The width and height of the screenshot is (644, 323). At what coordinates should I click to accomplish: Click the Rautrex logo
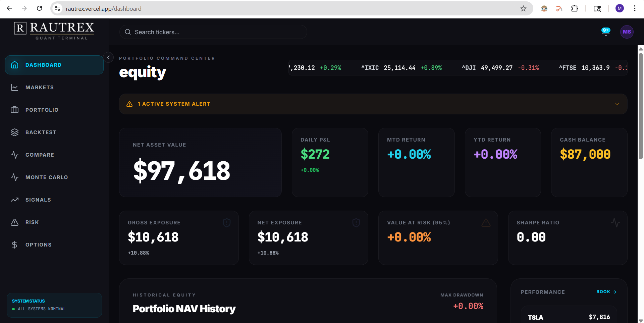[x=54, y=31]
